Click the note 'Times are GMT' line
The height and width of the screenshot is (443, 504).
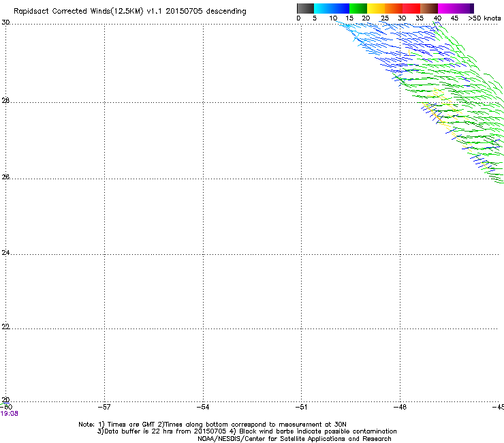coord(212,425)
